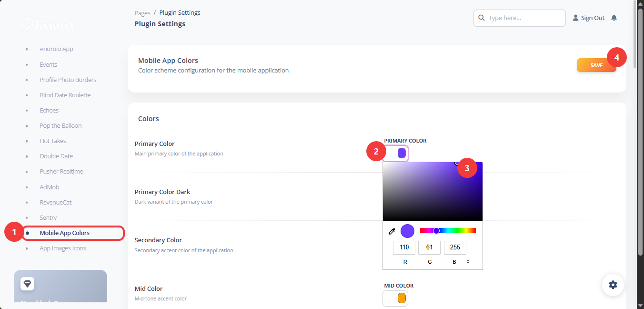
Task: Click the 'Colors' section heading
Action: [x=149, y=118]
